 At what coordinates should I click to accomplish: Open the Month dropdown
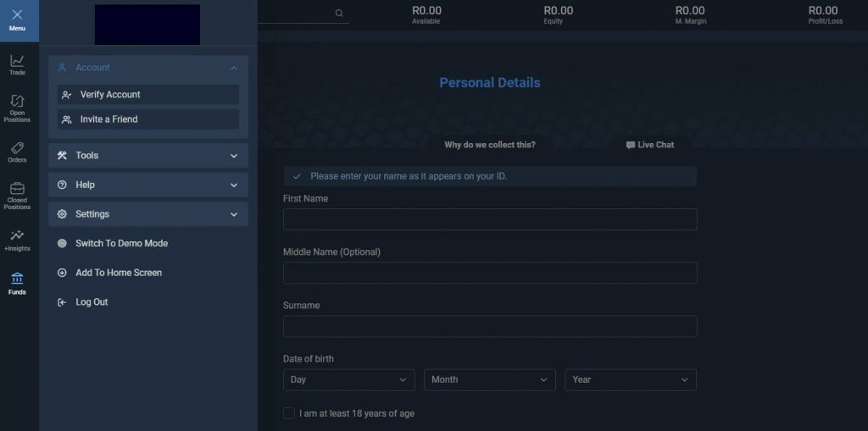point(490,379)
